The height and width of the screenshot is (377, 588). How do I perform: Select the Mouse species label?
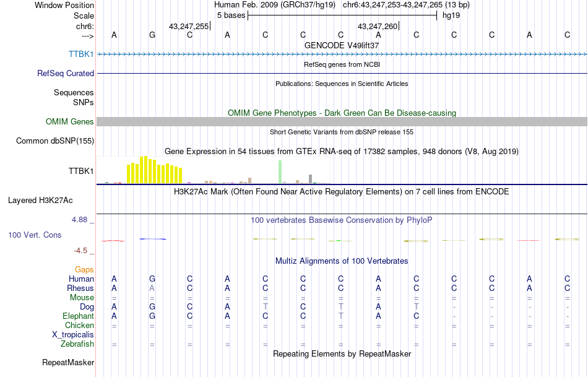82,298
